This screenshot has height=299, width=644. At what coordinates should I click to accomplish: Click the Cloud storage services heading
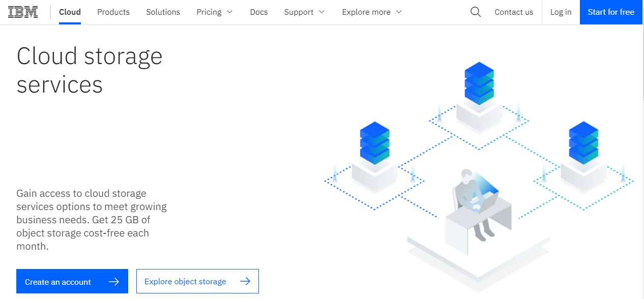(90, 70)
